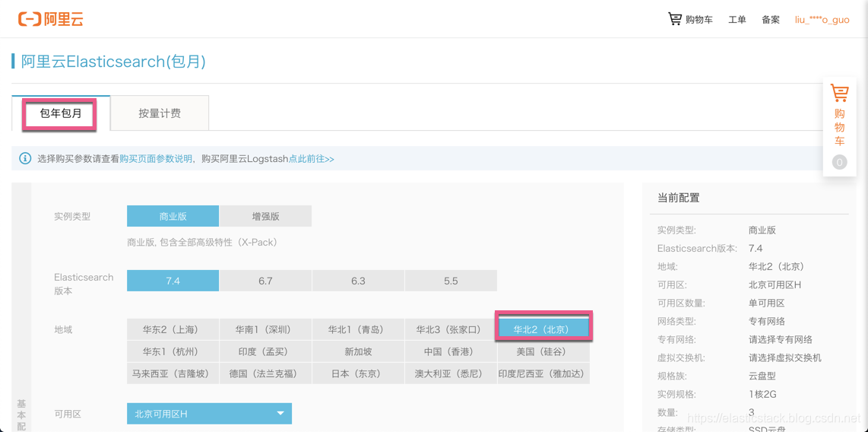The width and height of the screenshot is (868, 432).
Task: Open the 购买页面参数说明 link
Action: (156, 159)
